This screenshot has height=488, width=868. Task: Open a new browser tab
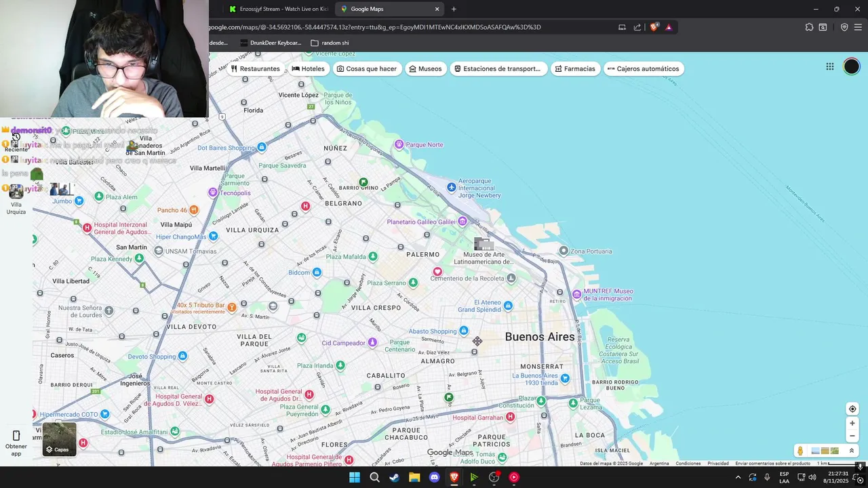pos(454,9)
